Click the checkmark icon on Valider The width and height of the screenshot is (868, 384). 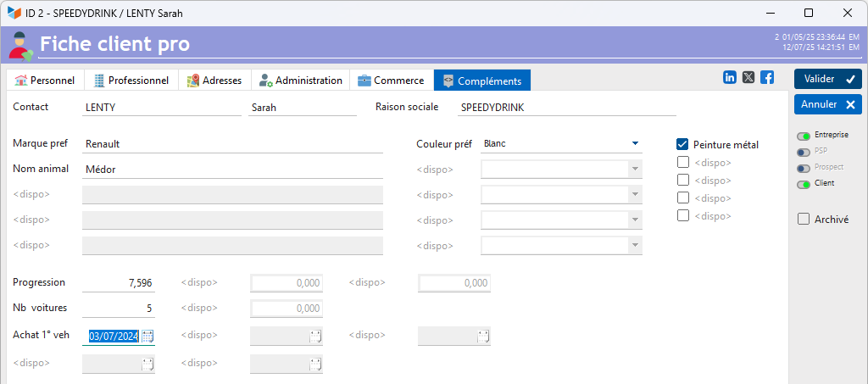[x=850, y=79]
